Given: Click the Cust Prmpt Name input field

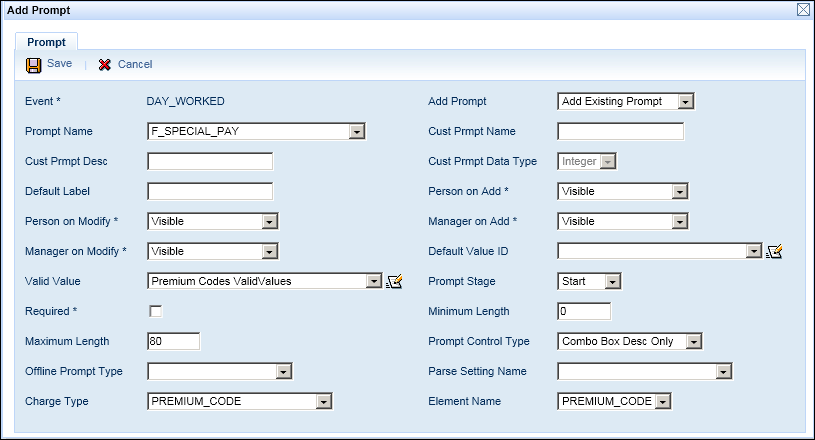Looking at the screenshot, I should (620, 132).
